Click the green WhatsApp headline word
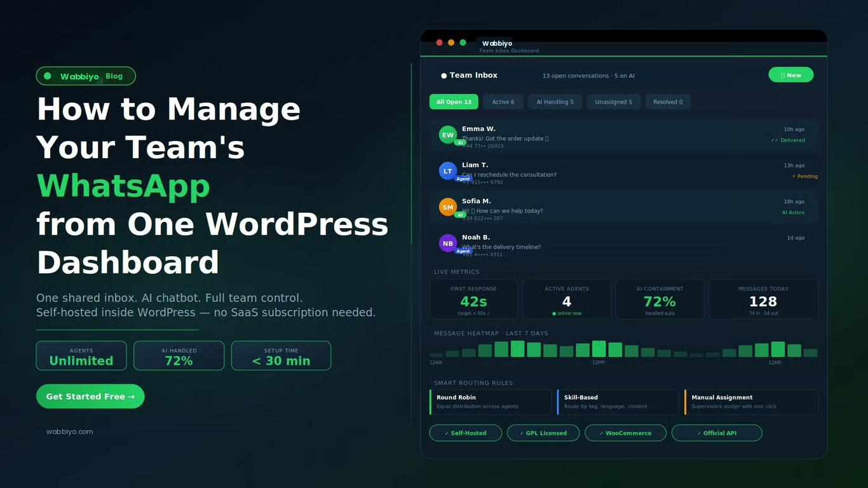868x488 pixels. coord(123,186)
